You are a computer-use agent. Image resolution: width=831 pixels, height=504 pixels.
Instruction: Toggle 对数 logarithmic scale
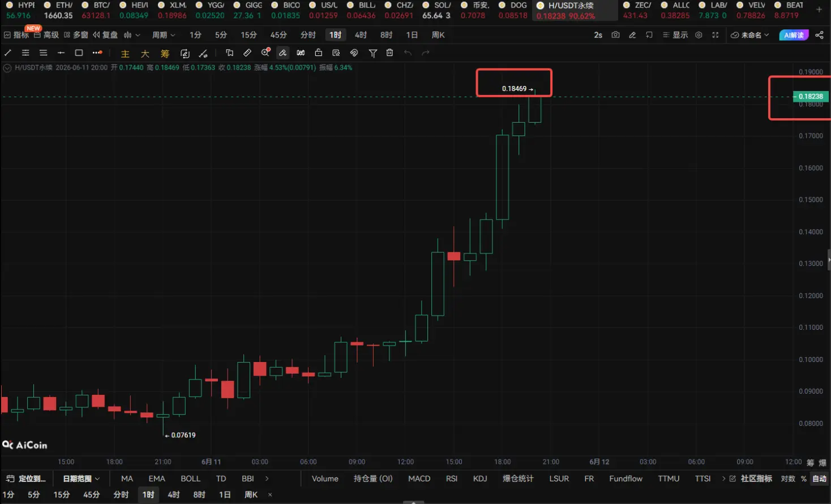[x=788, y=479]
